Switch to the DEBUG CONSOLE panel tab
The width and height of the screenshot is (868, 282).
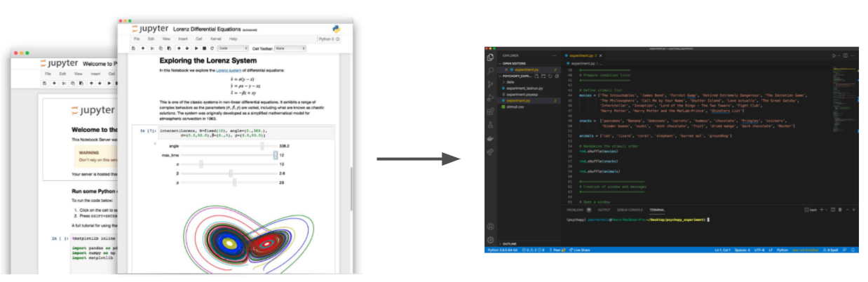[630, 210]
